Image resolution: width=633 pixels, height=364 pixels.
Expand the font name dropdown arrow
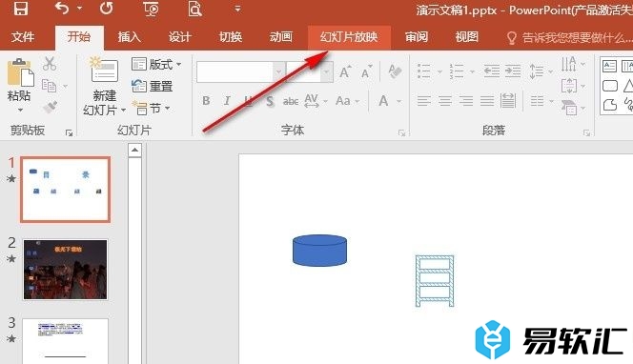tap(278, 72)
